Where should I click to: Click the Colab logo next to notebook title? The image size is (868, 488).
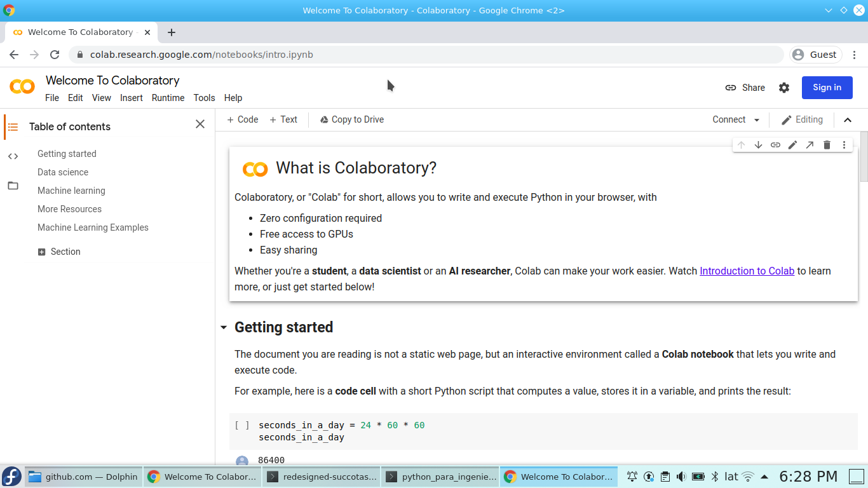click(22, 87)
